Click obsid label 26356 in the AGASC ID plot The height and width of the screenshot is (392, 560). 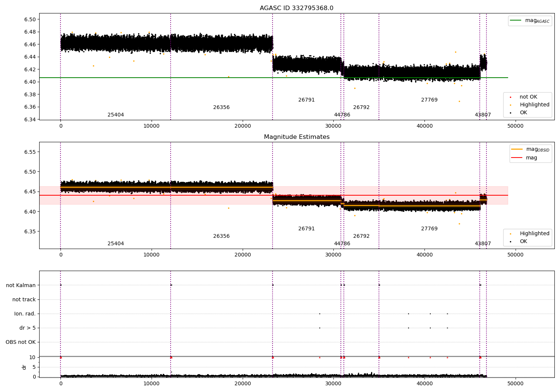tap(221, 107)
